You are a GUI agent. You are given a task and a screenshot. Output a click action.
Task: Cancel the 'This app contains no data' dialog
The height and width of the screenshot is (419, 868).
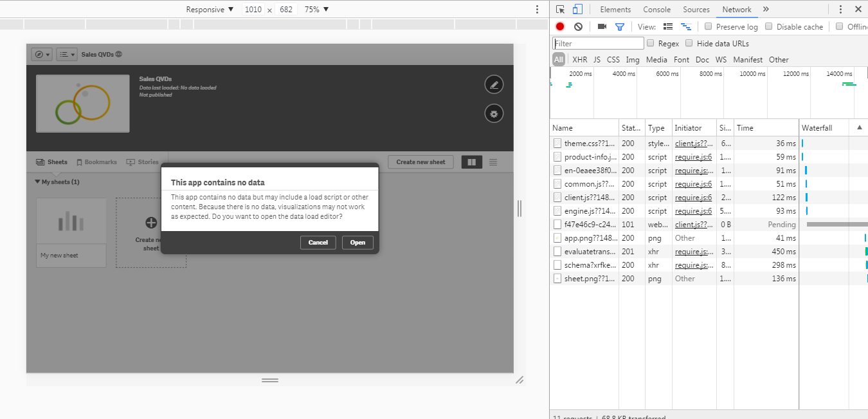[317, 243]
